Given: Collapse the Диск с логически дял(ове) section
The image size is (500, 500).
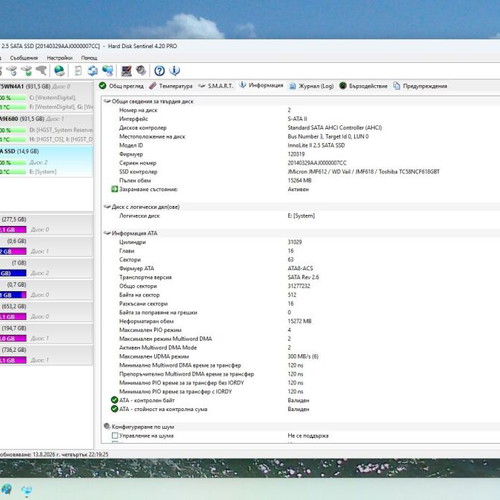Looking at the screenshot, I should 107,207.
